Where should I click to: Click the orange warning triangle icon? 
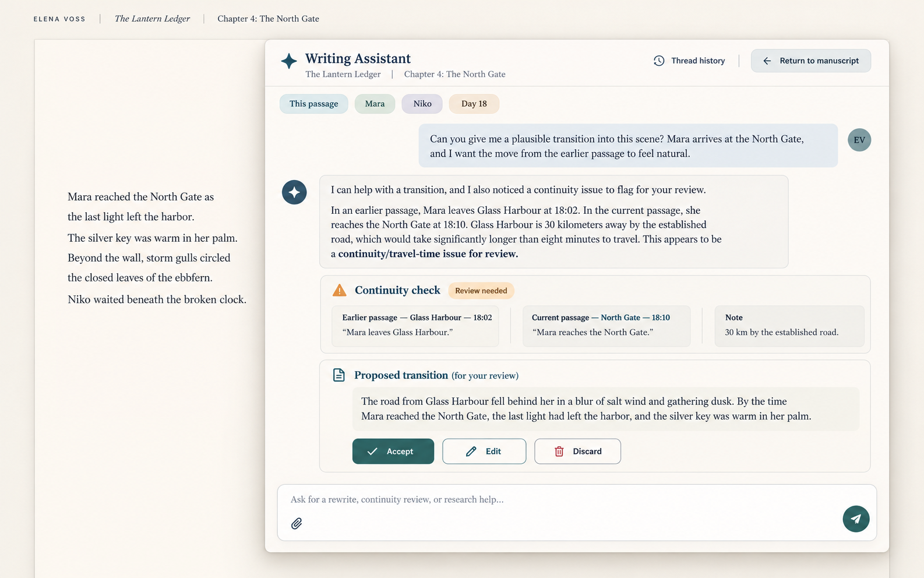coord(339,290)
